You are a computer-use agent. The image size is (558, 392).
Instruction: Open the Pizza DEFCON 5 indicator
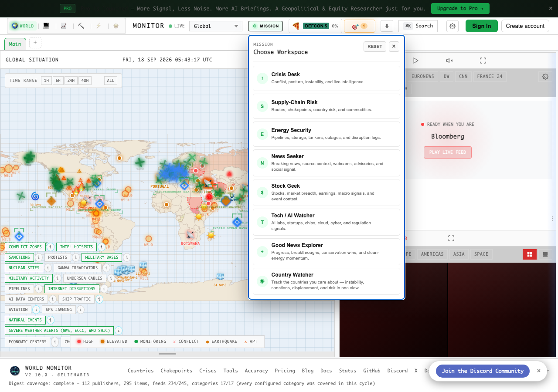pos(315,26)
